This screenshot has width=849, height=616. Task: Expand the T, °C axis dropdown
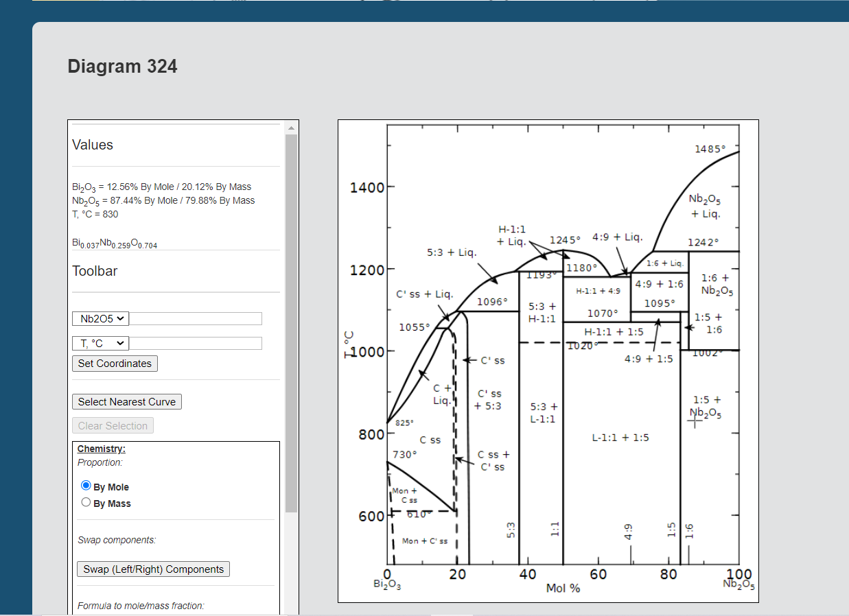click(100, 343)
